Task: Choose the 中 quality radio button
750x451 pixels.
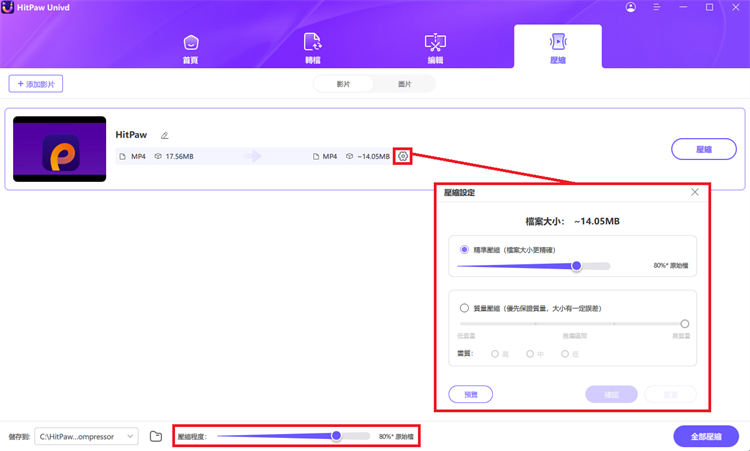Action: pos(530,354)
